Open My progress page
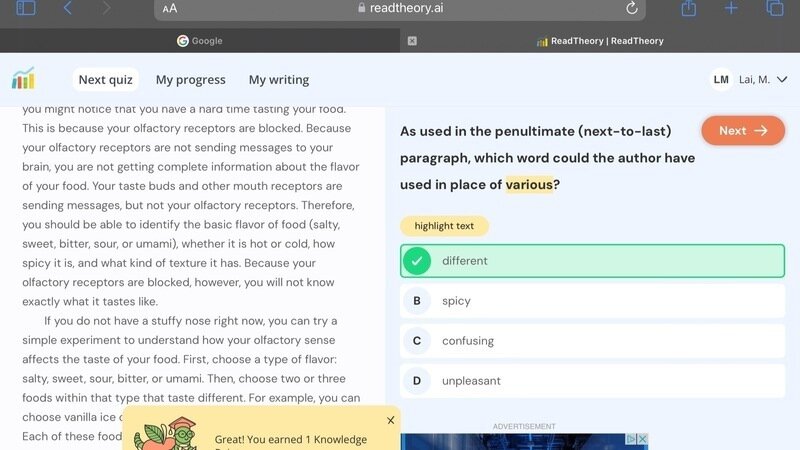 point(190,80)
